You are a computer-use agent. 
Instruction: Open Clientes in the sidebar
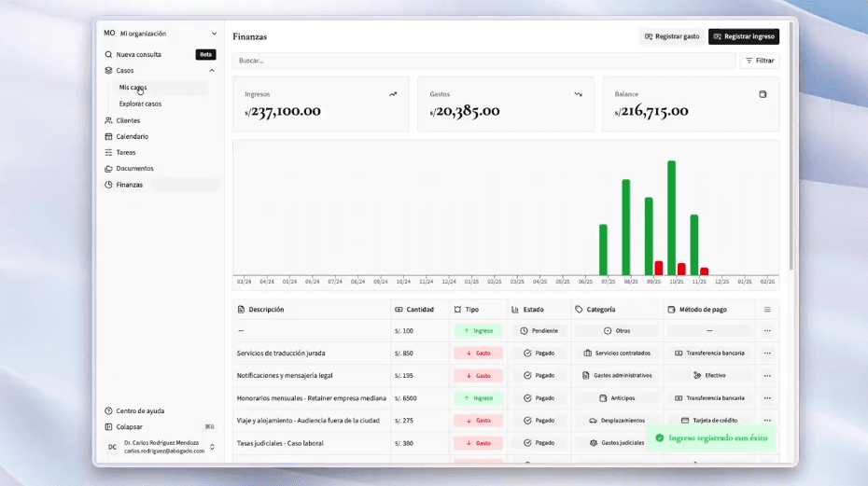[x=128, y=120]
